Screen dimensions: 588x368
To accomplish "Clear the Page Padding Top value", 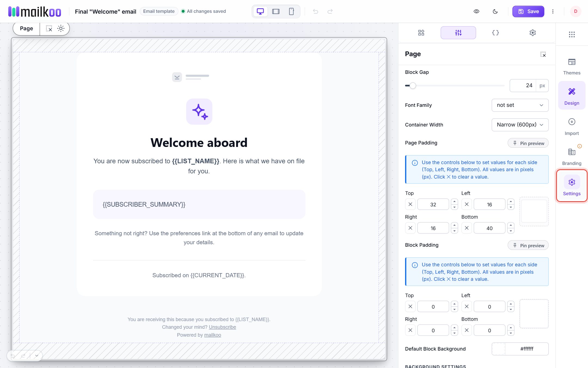I will (x=410, y=204).
